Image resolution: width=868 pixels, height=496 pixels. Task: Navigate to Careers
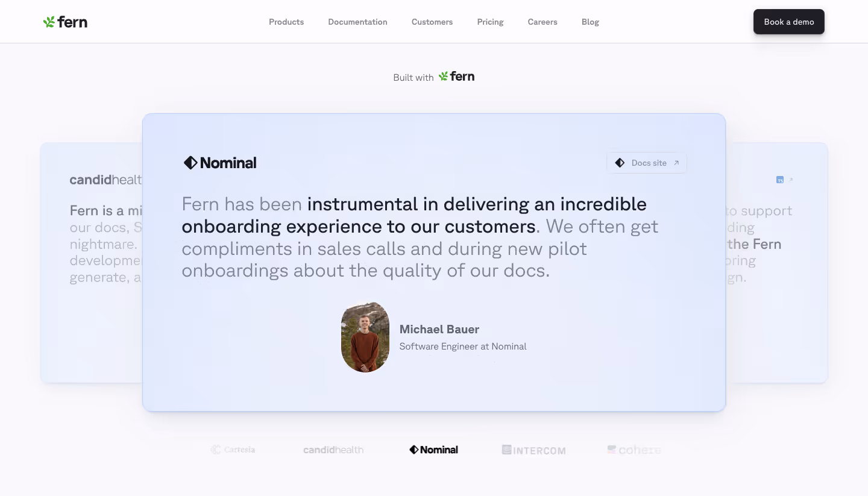click(542, 22)
